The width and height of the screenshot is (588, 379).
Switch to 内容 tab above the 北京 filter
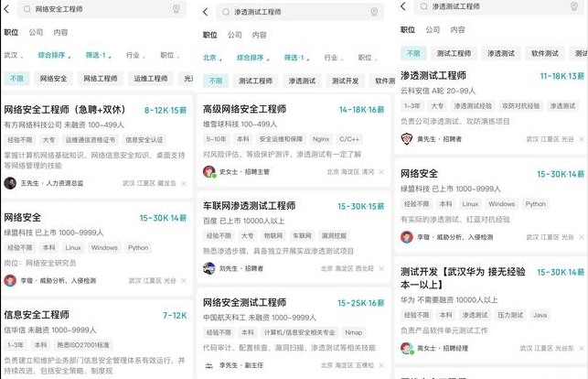(259, 35)
